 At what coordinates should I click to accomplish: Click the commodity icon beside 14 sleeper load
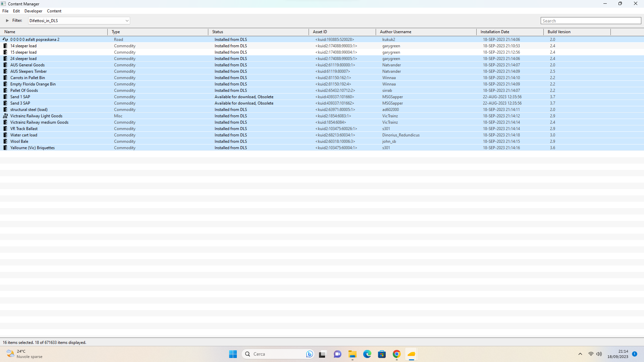5,46
